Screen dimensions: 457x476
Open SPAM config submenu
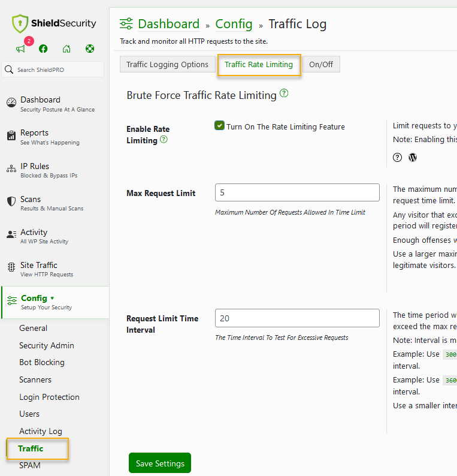tap(30, 465)
